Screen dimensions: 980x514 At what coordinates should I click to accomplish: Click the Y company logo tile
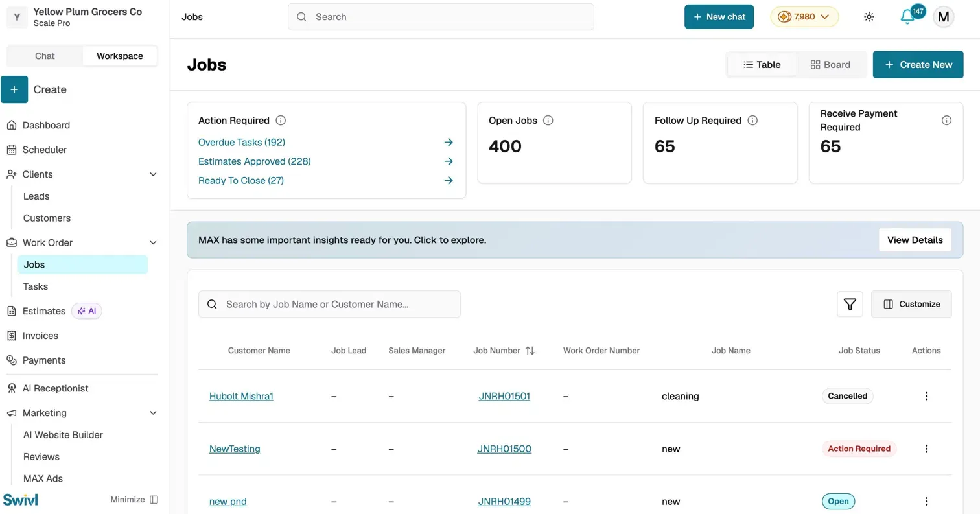pos(17,18)
